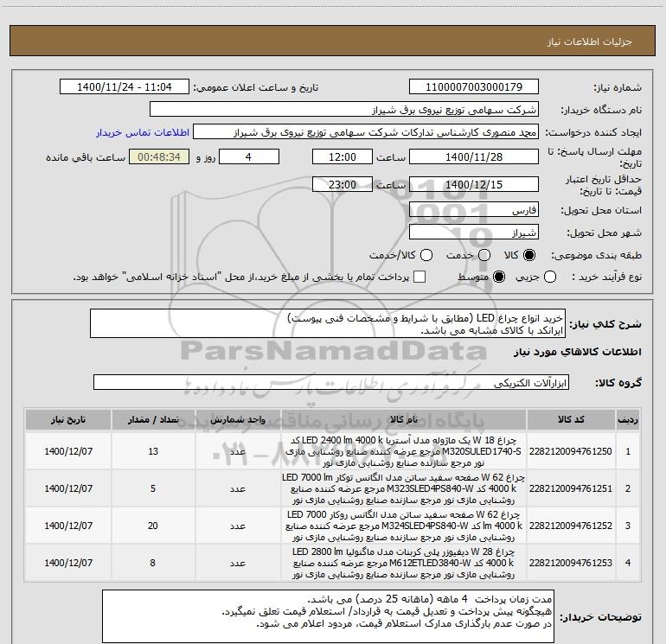Click quantity 13 in row 1
Screen dimensions: 666x644
coord(153,451)
